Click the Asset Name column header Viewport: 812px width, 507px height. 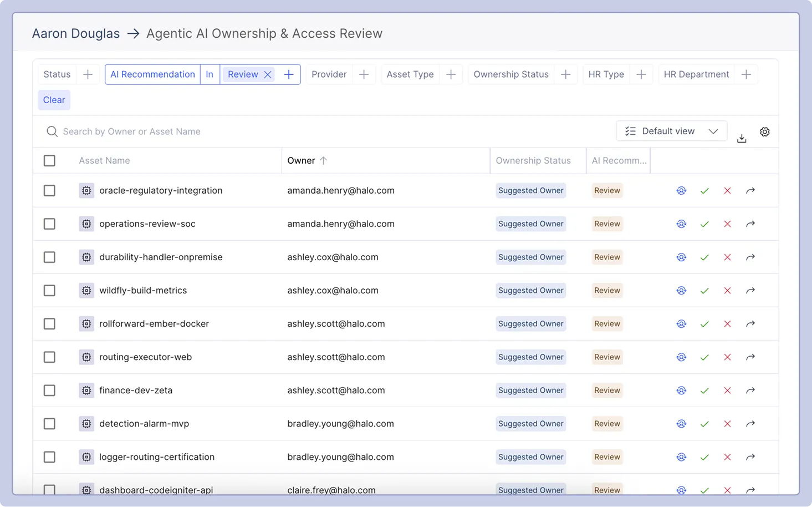click(104, 161)
